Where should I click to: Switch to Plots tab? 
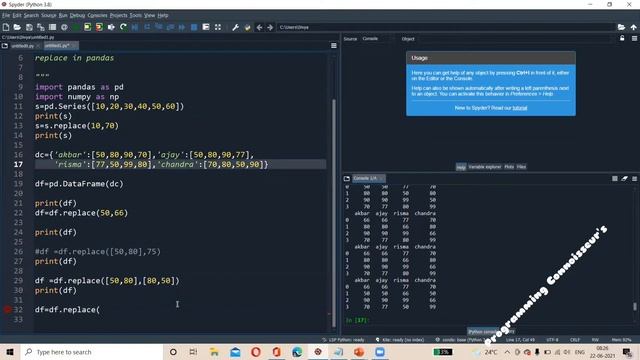coord(509,167)
